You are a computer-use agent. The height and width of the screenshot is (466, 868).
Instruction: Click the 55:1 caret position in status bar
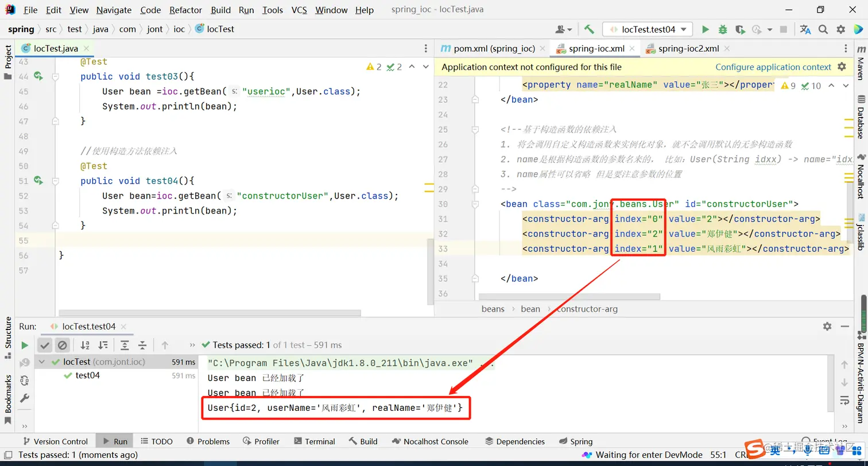718,455
